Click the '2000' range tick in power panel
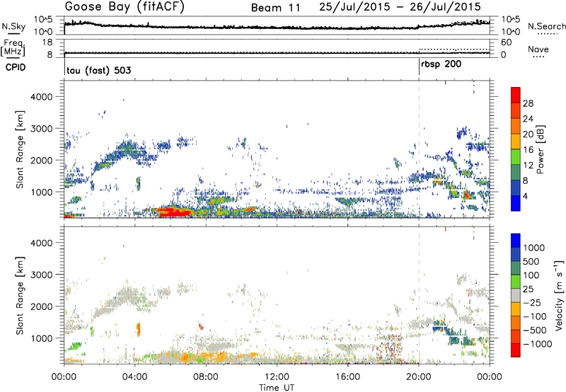This screenshot has height=392, width=566. [42, 160]
